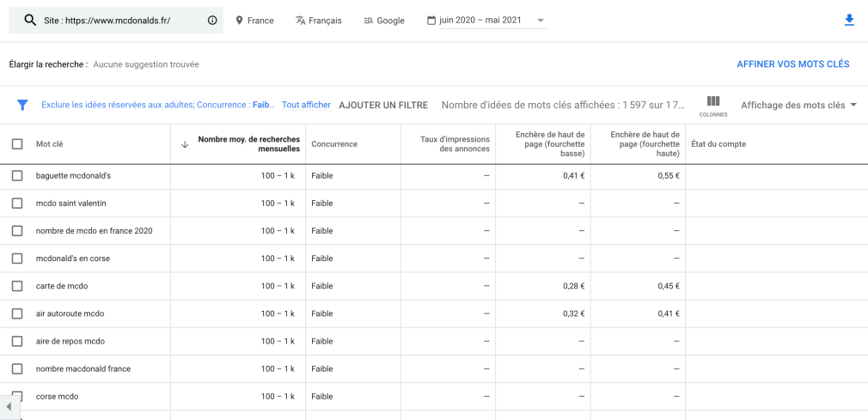This screenshot has width=868, height=420.
Task: Click the Français language setting
Action: (319, 21)
